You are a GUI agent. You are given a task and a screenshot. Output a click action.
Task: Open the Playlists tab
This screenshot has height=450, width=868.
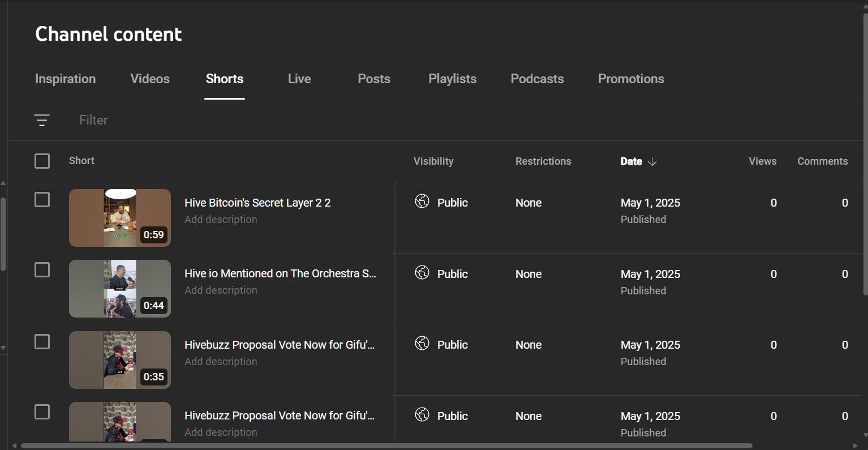[453, 79]
